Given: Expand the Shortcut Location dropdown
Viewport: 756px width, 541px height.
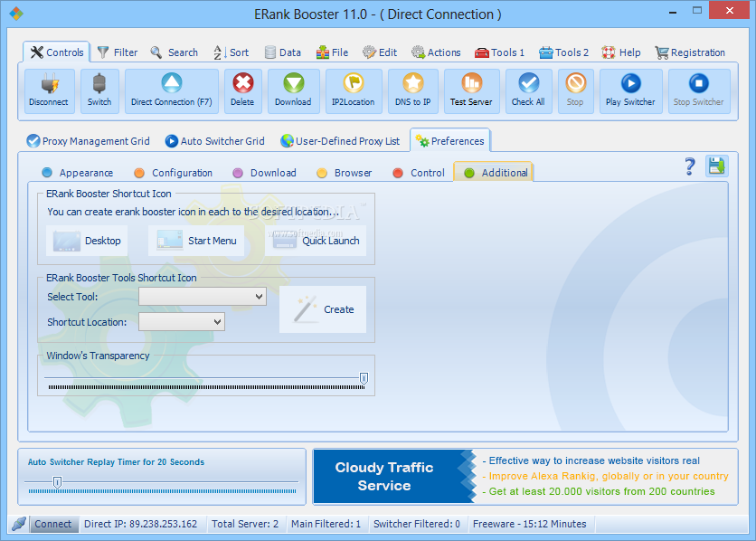Looking at the screenshot, I should [182, 321].
